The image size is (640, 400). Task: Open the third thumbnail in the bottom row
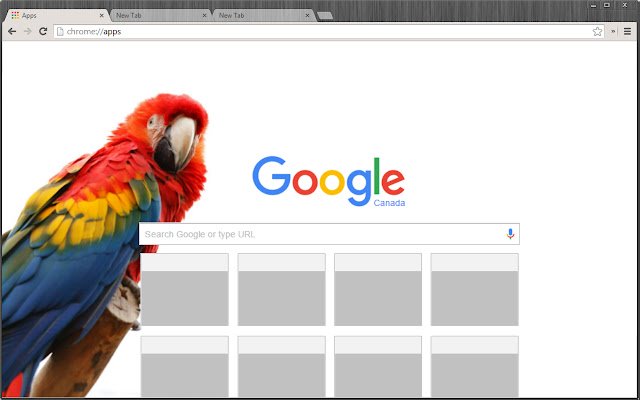point(378,367)
